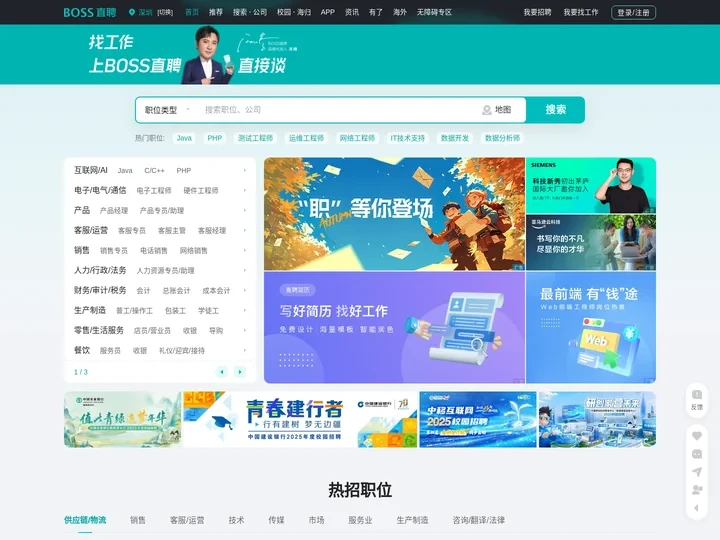The height and width of the screenshot is (540, 720).
Task: Open the 搜索·公司 nav item
Action: [250, 12]
